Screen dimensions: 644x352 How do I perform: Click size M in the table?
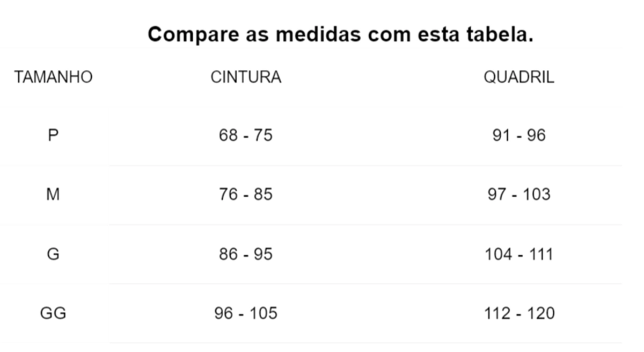[53, 194]
